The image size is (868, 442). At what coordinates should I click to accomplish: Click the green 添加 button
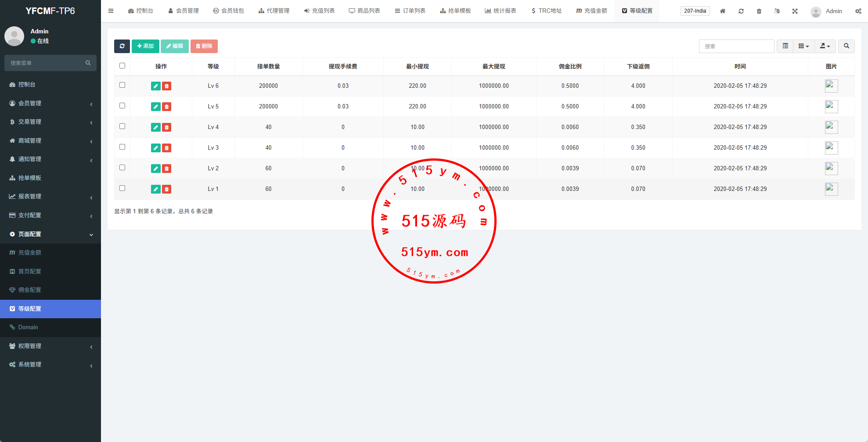pyautogui.click(x=145, y=46)
